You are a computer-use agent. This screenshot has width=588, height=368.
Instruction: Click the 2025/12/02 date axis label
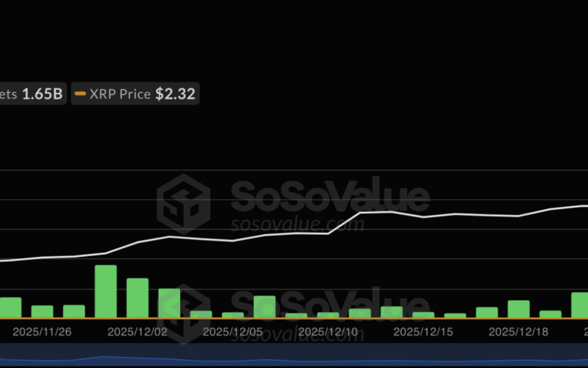(137, 332)
